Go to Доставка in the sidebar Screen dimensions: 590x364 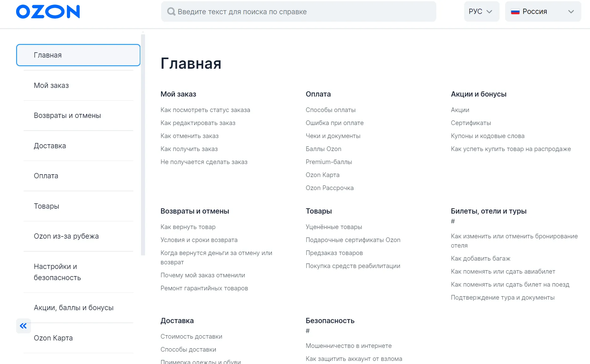click(x=50, y=146)
